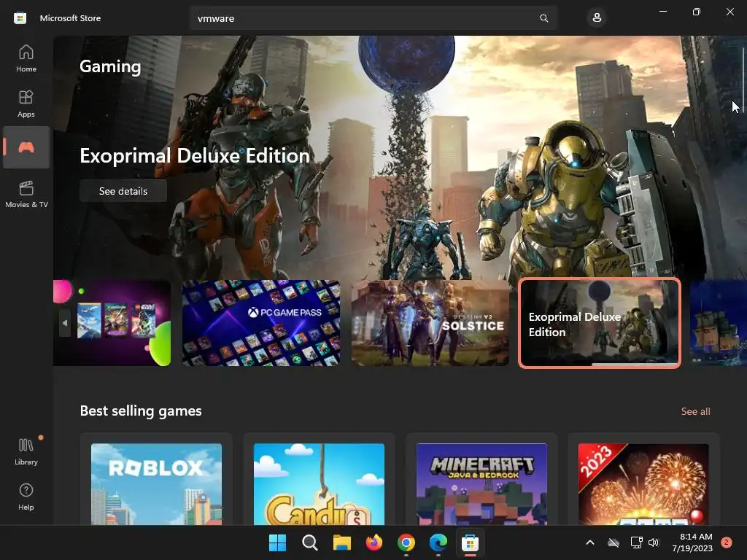Open Windows taskbar search

(309, 542)
